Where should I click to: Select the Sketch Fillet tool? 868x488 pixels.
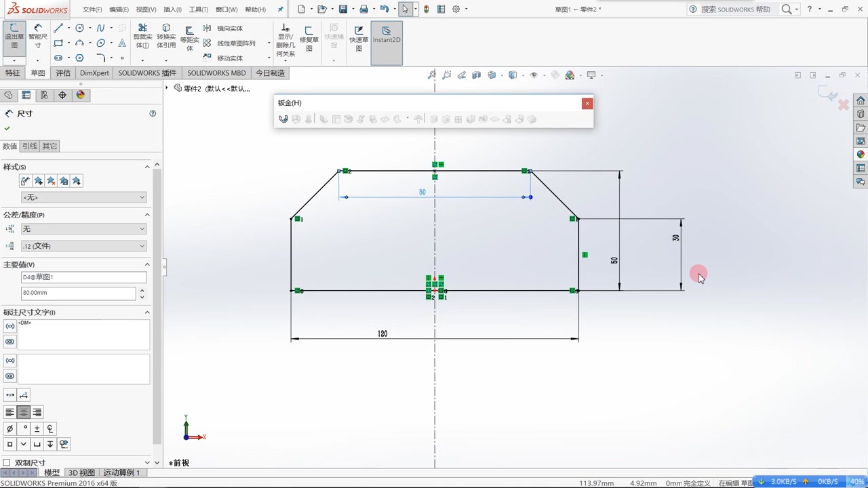(100, 58)
